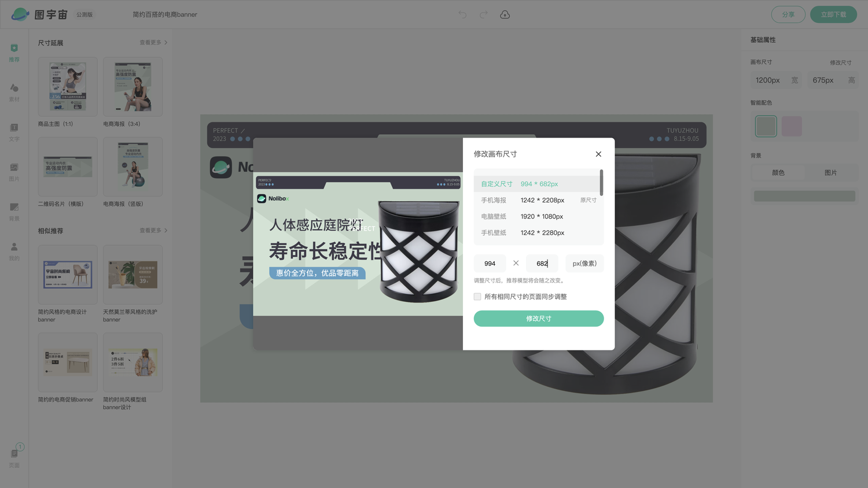Click the 修改尺寸 confirm button

(x=539, y=319)
